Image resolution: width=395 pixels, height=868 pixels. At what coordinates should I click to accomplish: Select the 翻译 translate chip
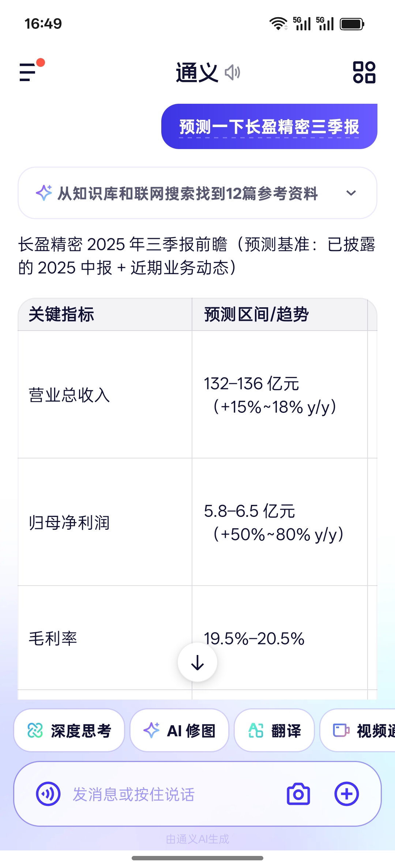(x=274, y=731)
